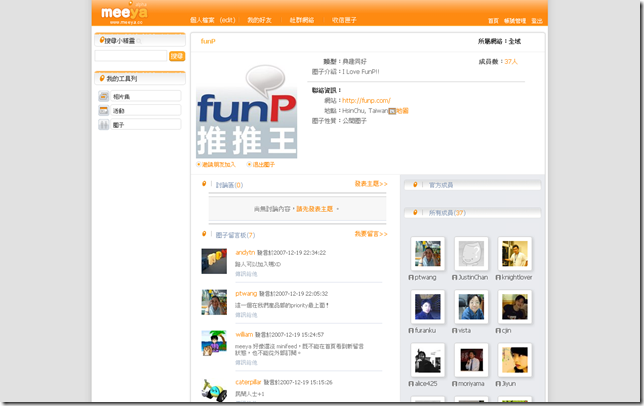Click the 圈子 circles icon
The image size is (644, 406).
click(104, 124)
